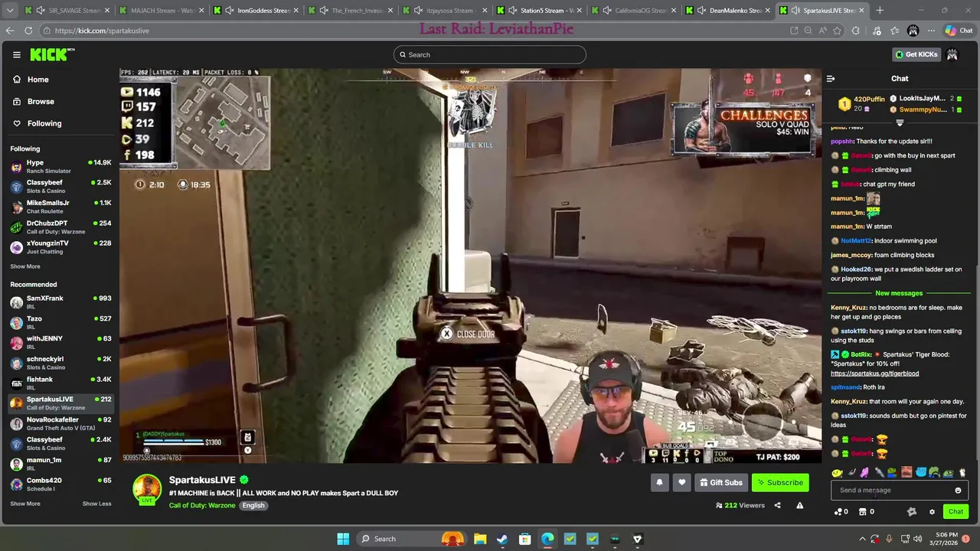Open Classybeef channel with 2.5K viewers

click(60, 186)
